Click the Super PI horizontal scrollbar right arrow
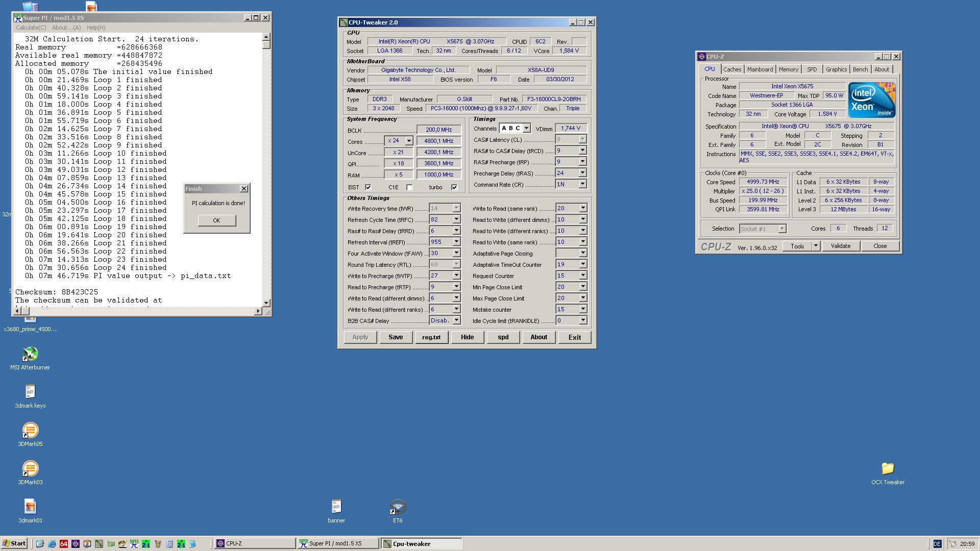Image resolution: width=980 pixels, height=551 pixels. [x=258, y=311]
